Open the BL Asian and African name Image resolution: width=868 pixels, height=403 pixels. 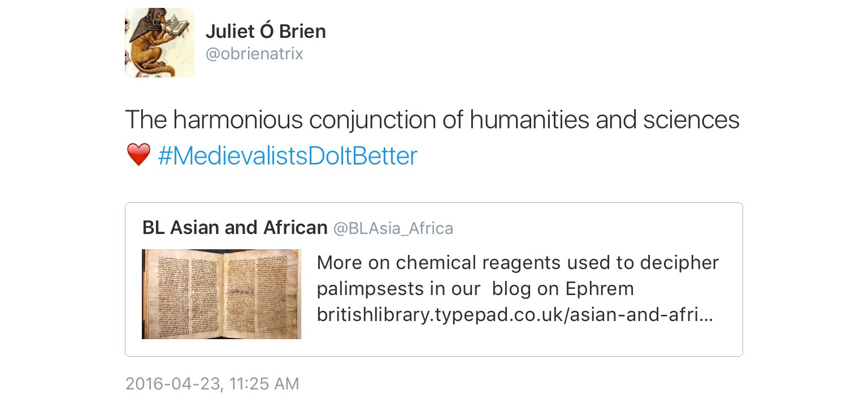click(x=235, y=227)
